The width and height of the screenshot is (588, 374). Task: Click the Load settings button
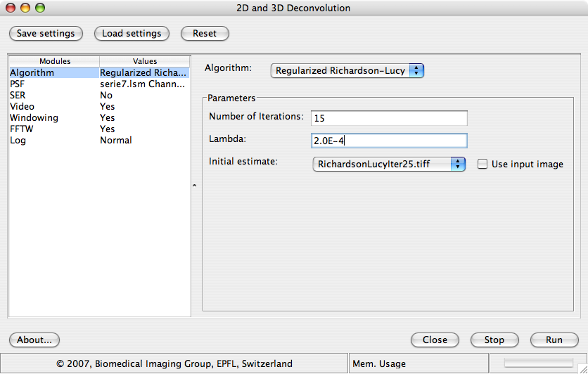[x=132, y=34]
